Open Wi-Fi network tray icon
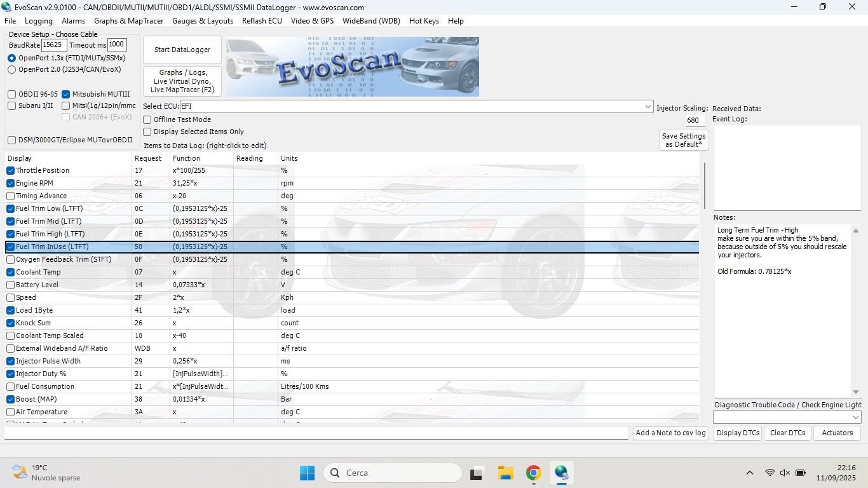Screen dimensions: 868x488 click(770, 473)
